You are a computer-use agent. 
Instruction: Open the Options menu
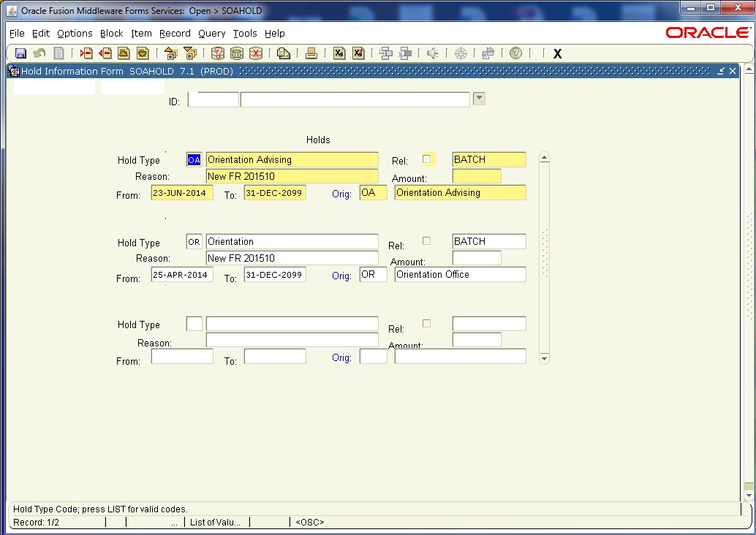[75, 34]
